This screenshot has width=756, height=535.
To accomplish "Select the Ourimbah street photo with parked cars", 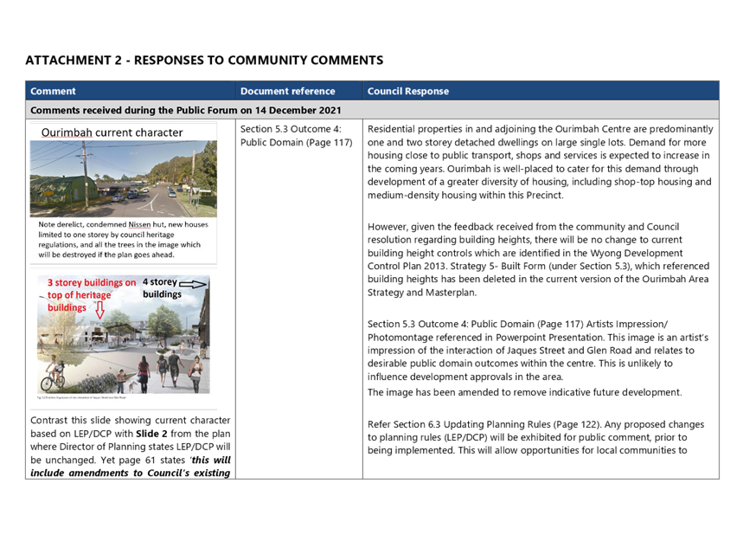I will coord(121,179).
